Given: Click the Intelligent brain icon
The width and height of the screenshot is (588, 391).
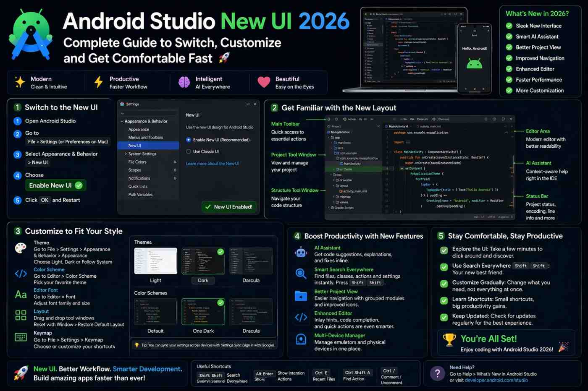Looking at the screenshot, I should tap(184, 82).
